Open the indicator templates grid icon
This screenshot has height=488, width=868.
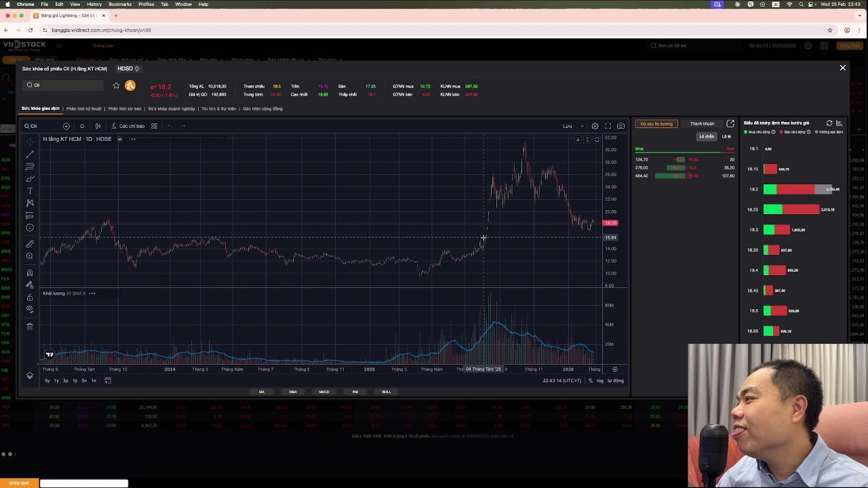154,126
